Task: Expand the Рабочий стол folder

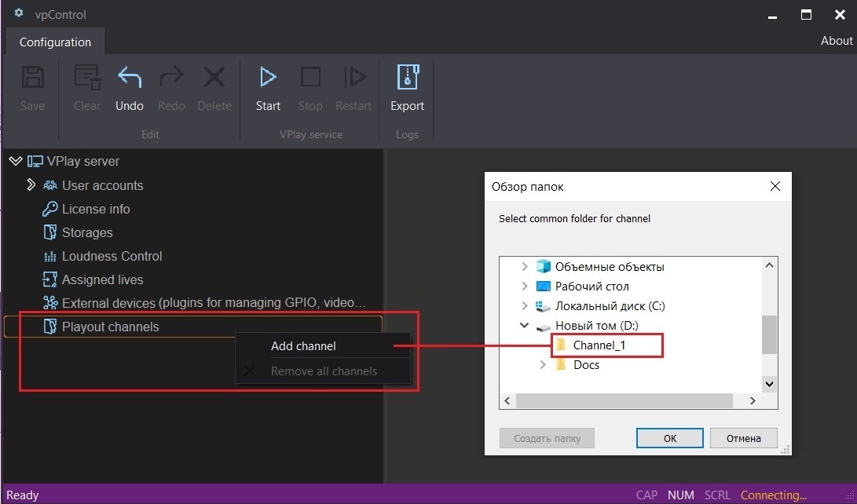Action: pos(525,286)
